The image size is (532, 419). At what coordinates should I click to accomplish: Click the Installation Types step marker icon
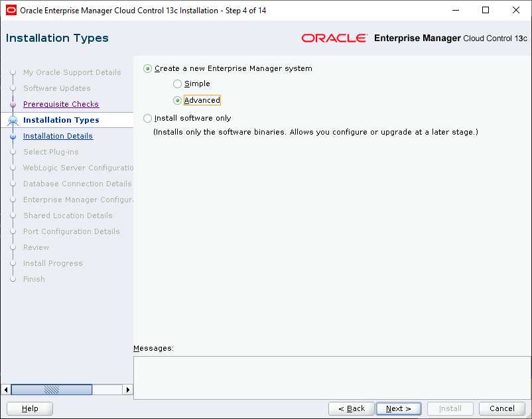[x=13, y=121]
